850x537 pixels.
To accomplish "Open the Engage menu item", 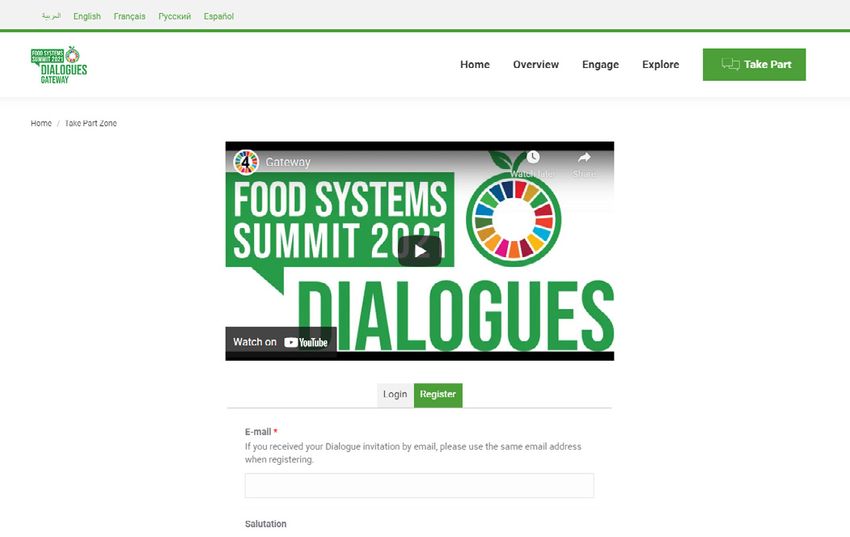I will tap(600, 64).
